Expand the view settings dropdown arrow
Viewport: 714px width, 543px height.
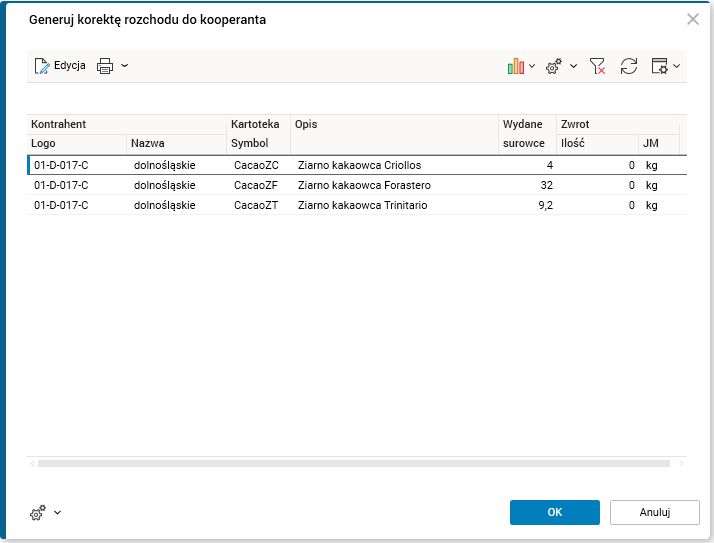coord(677,66)
